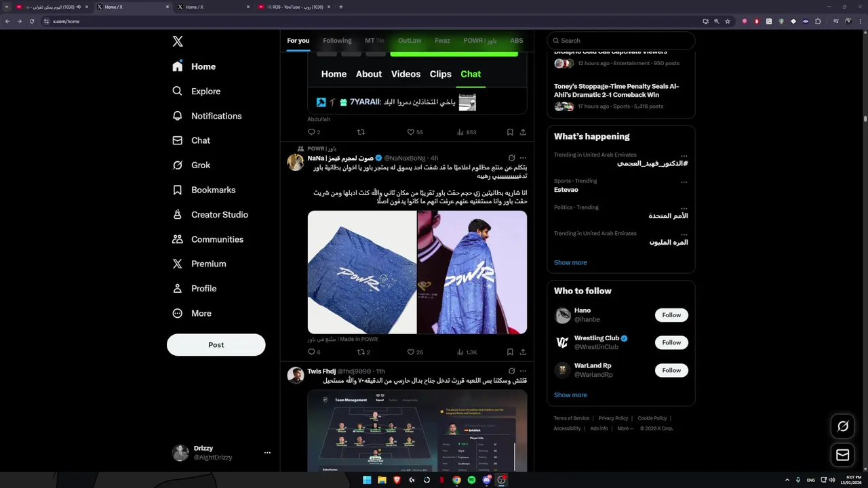
Task: Follow Wrestling Club
Action: coord(671,342)
